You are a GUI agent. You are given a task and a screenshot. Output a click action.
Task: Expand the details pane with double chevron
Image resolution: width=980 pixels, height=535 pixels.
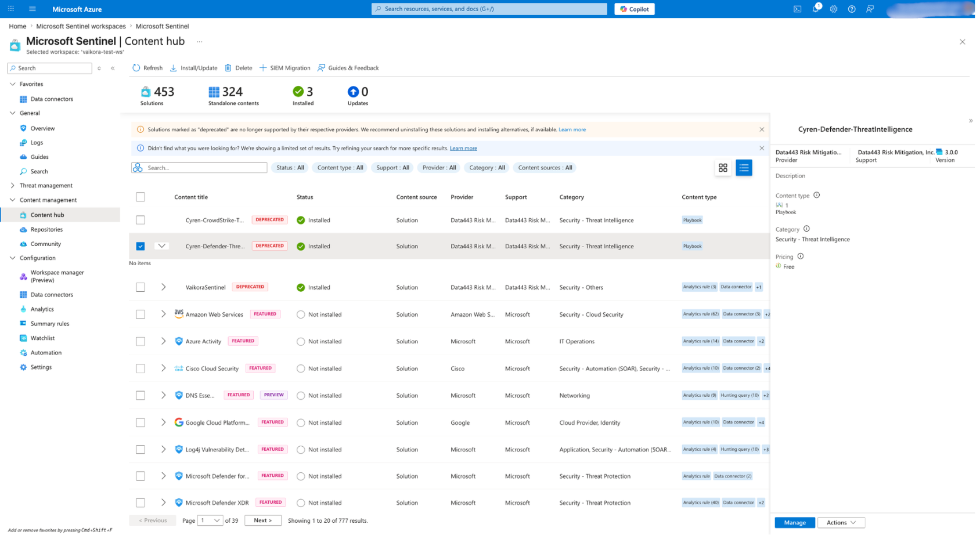point(971,121)
